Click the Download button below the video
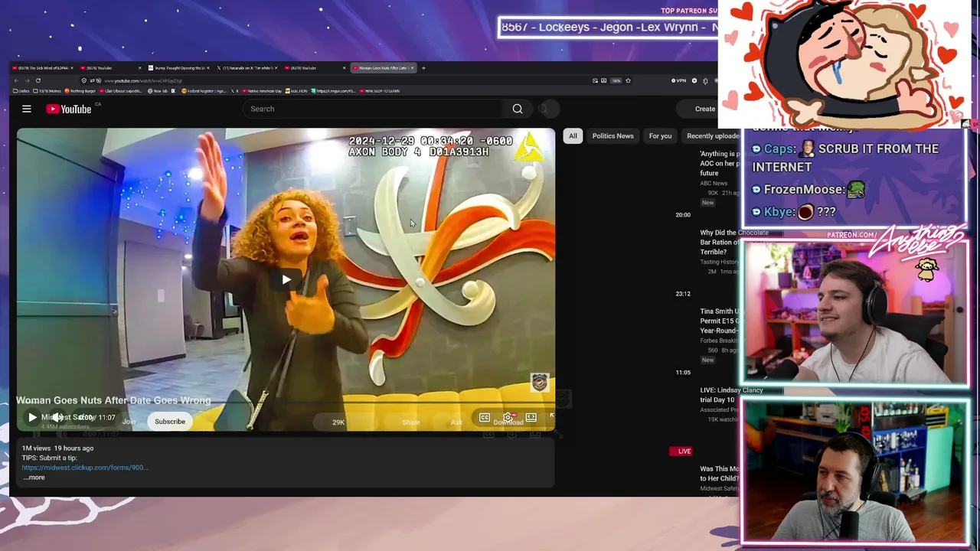The width and height of the screenshot is (980, 551). pyautogui.click(x=508, y=423)
